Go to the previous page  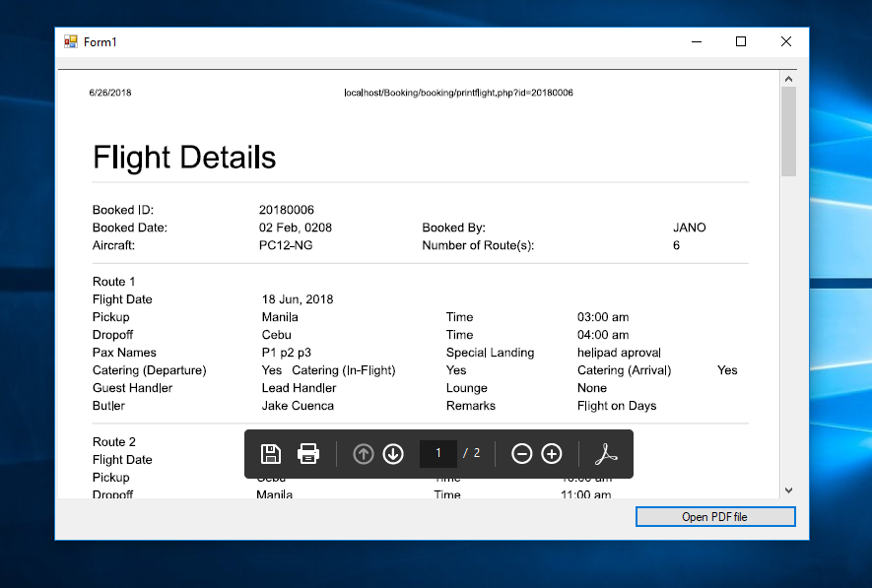(x=363, y=453)
